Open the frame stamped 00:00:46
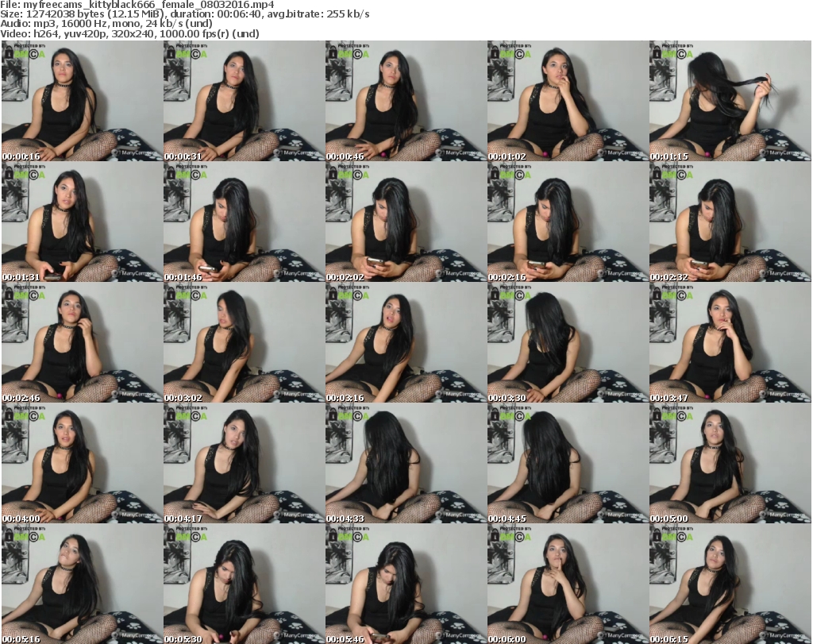 [406, 101]
